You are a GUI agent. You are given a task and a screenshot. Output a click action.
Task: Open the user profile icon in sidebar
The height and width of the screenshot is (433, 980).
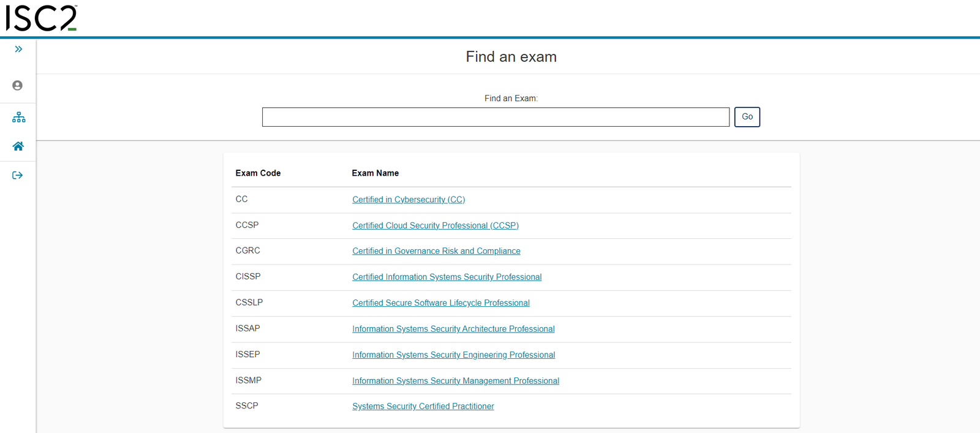[x=18, y=86]
